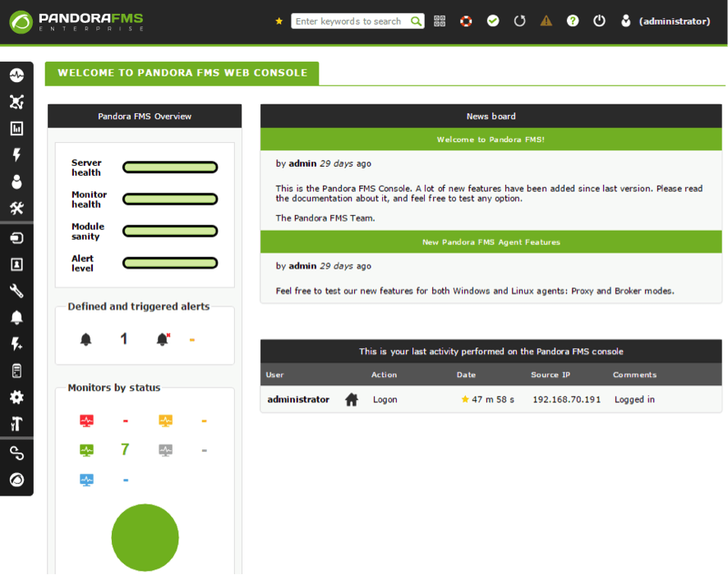This screenshot has height=575, width=728.
Task: Open the Reporting chart sidebar icon
Action: click(x=16, y=128)
